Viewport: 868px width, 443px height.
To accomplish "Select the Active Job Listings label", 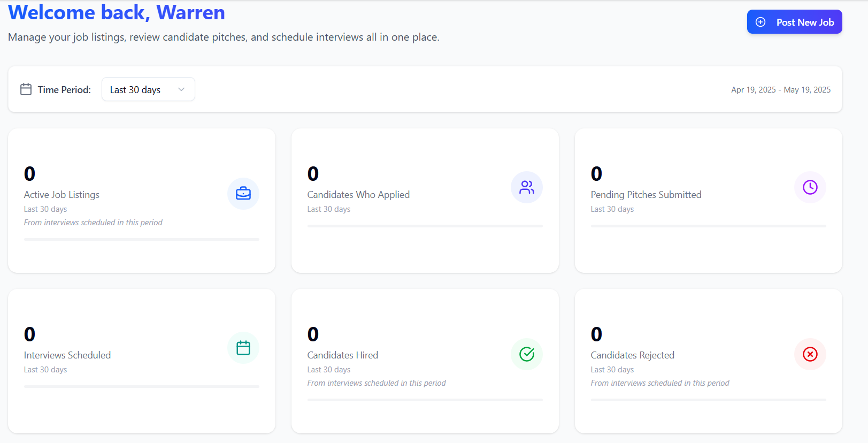I will pyautogui.click(x=62, y=195).
